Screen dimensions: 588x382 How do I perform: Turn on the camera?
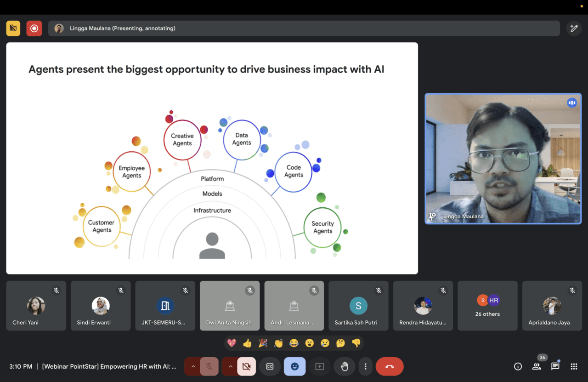click(246, 366)
